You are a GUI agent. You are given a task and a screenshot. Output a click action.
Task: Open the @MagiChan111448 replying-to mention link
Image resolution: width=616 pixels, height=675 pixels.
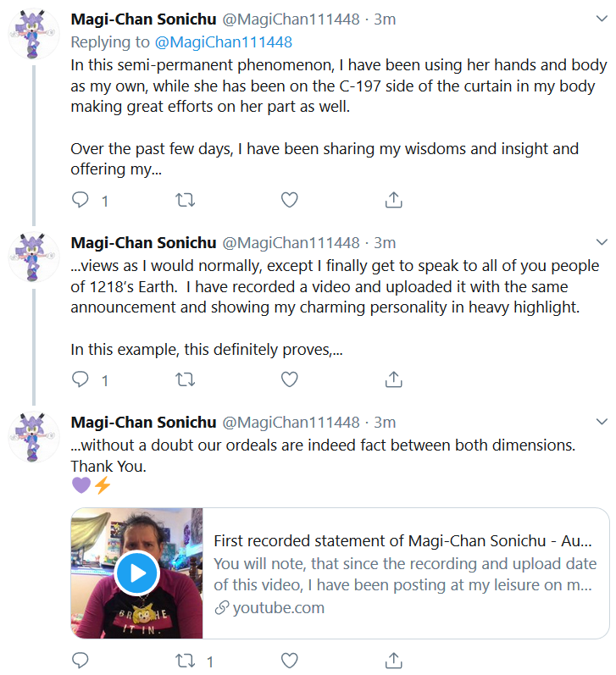click(x=223, y=41)
